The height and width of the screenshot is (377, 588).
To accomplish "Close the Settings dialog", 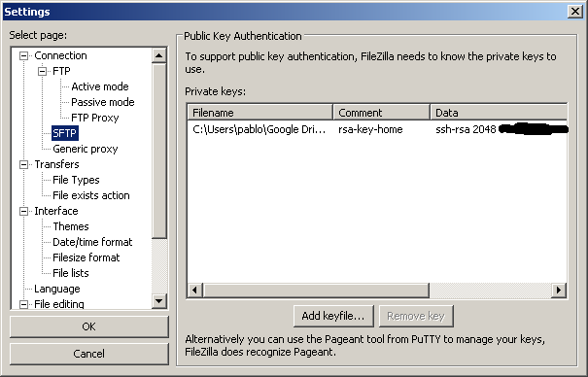I will [574, 12].
